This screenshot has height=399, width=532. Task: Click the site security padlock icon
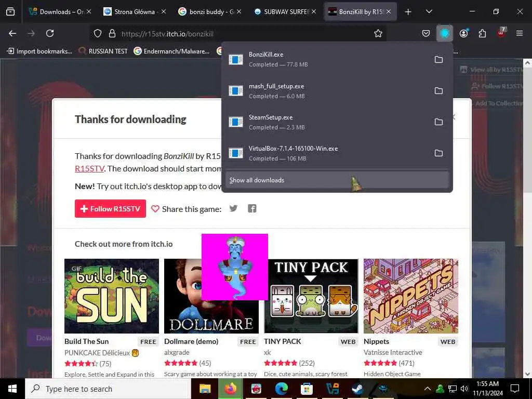[x=112, y=33]
